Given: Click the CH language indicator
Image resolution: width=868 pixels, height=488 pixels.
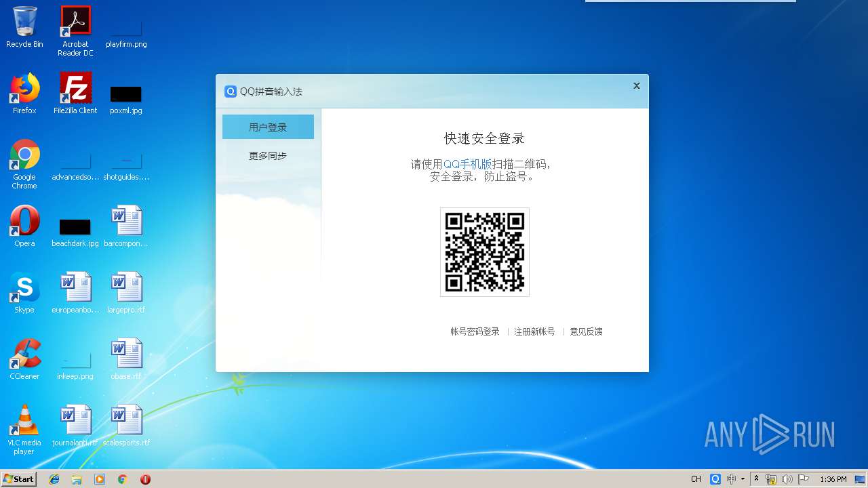Looking at the screenshot, I should (x=696, y=479).
